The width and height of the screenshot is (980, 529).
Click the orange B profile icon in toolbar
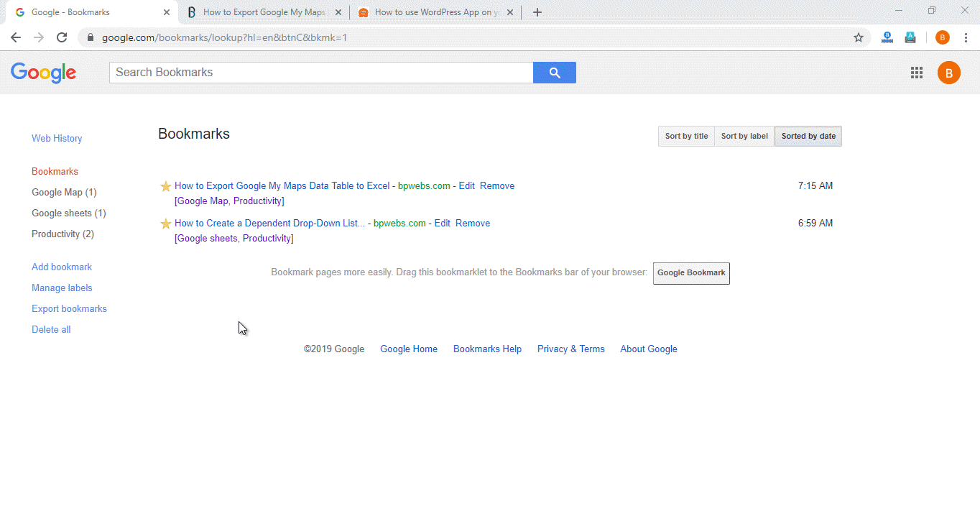point(943,37)
